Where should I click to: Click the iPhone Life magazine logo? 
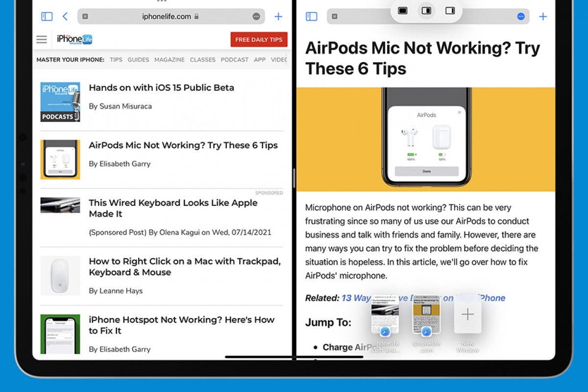[x=74, y=39]
